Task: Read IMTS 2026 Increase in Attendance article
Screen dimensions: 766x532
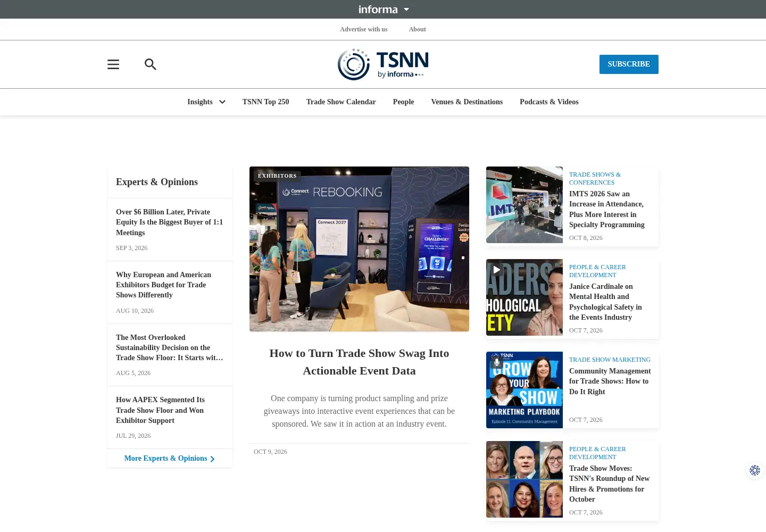Action: (607, 210)
